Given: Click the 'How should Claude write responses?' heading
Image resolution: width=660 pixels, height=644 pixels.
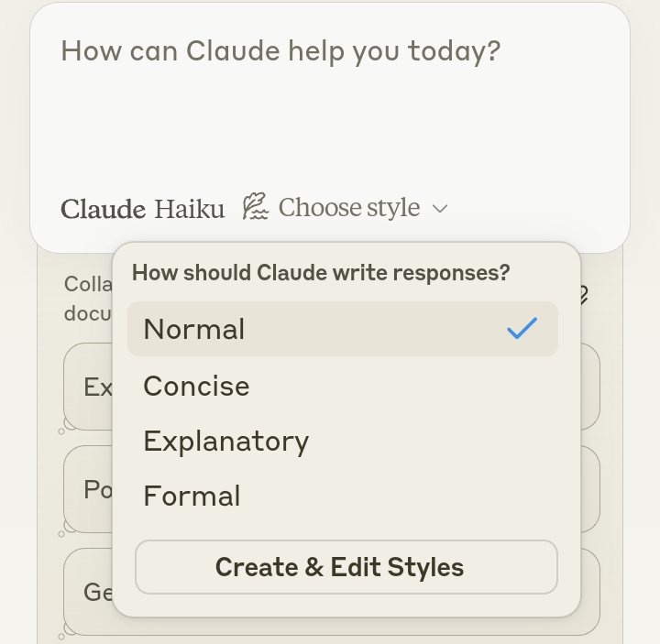Looking at the screenshot, I should click(x=321, y=273).
